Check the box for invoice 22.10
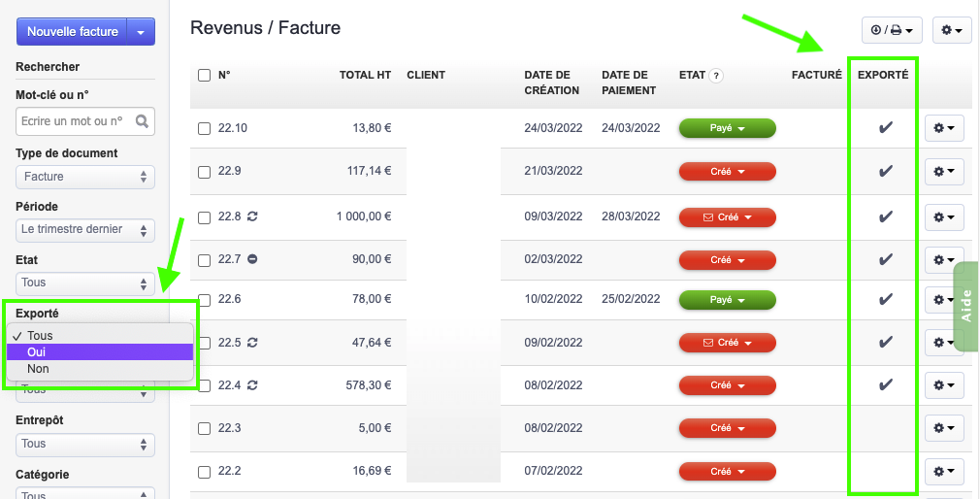980x499 pixels. [x=205, y=128]
